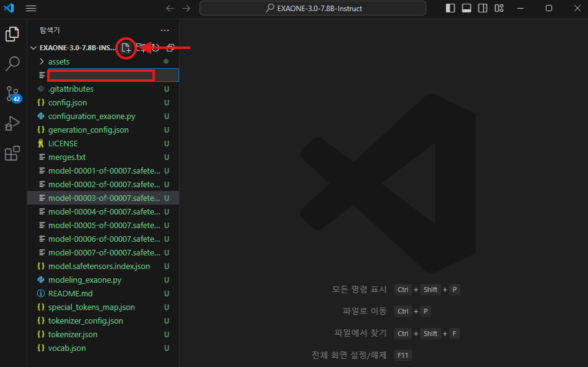The height and width of the screenshot is (367, 588).
Task: Open the Extensions view
Action: [12, 153]
